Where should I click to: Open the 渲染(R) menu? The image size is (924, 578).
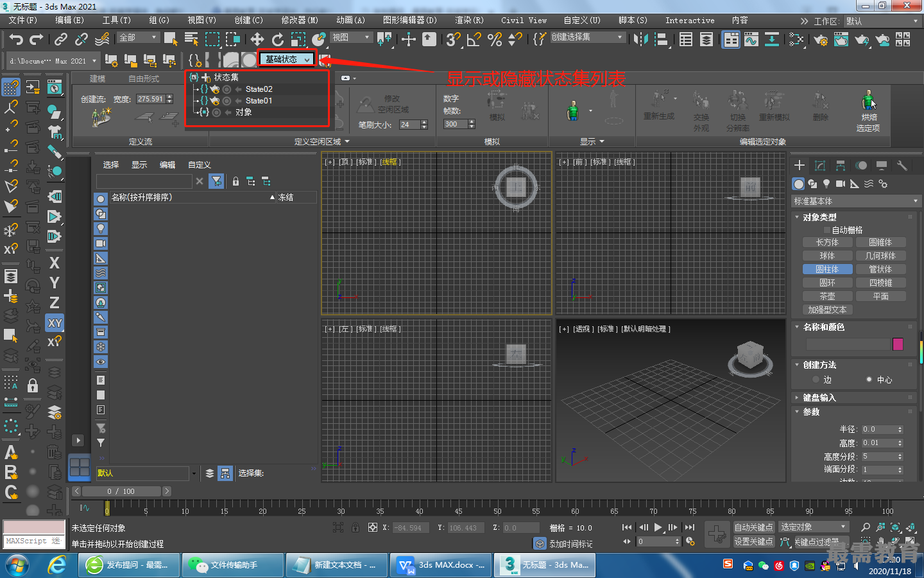(469, 21)
